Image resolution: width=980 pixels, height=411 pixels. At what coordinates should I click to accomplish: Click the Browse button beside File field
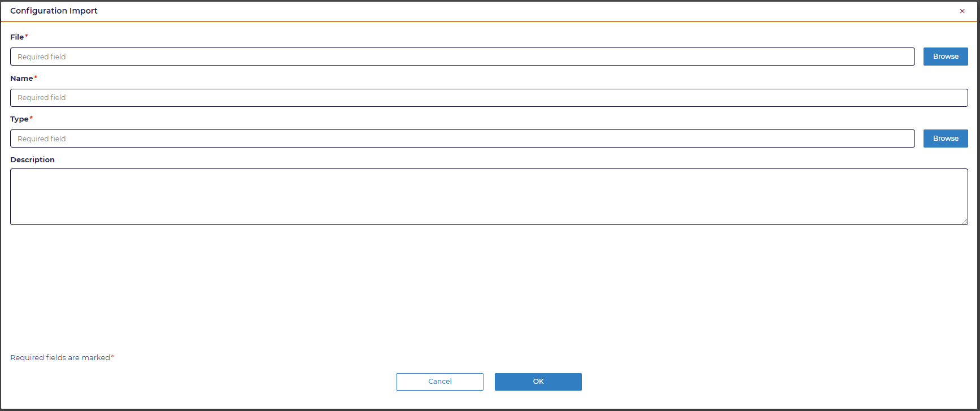[946, 57]
